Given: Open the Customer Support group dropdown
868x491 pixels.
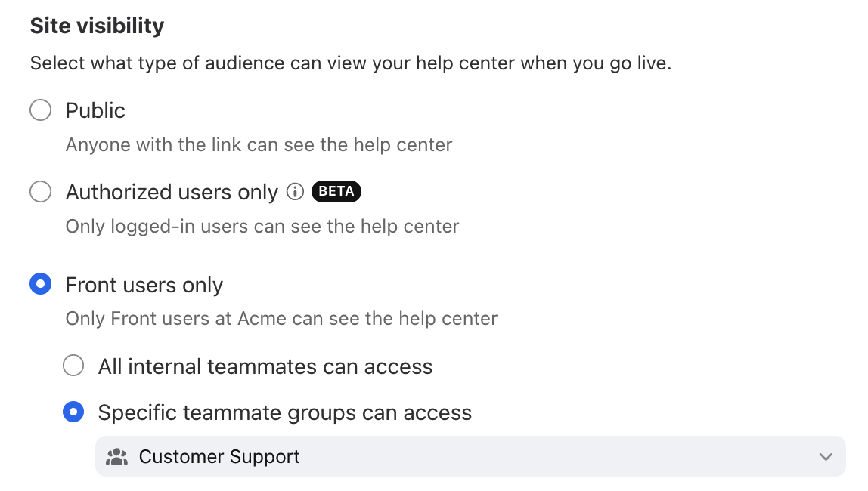Looking at the screenshot, I should click(470, 456).
